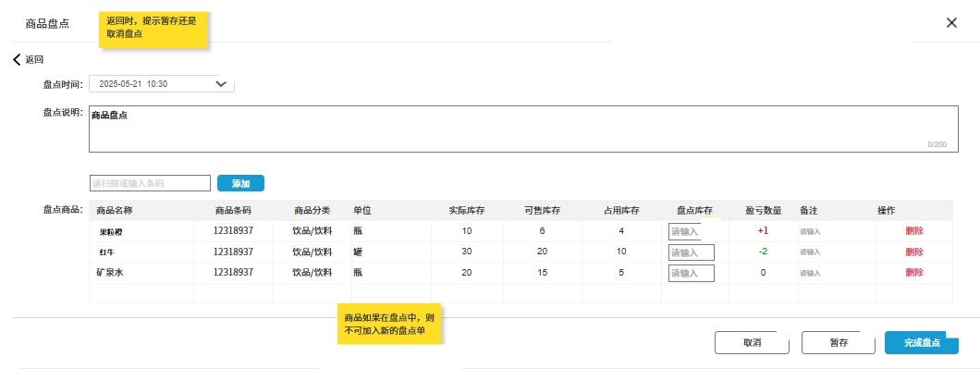
Task: Click the -2 盈亏数量 value
Action: tap(763, 252)
